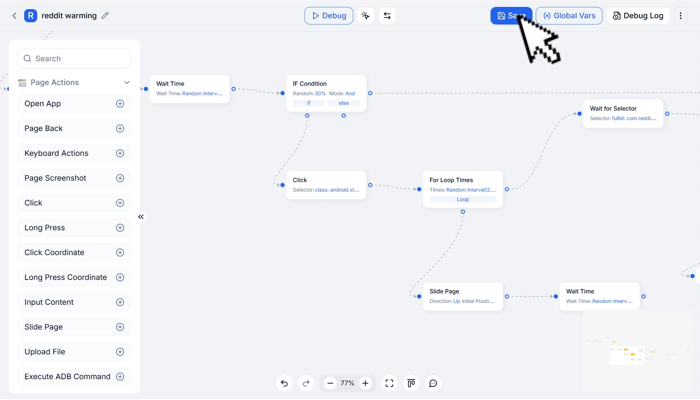Click the action Search field

pyautogui.click(x=75, y=59)
